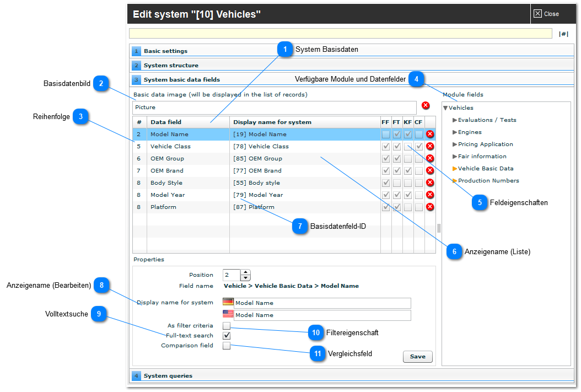The height and width of the screenshot is (392, 581).
Task: Open System basic data fields section
Action: tap(352, 79)
